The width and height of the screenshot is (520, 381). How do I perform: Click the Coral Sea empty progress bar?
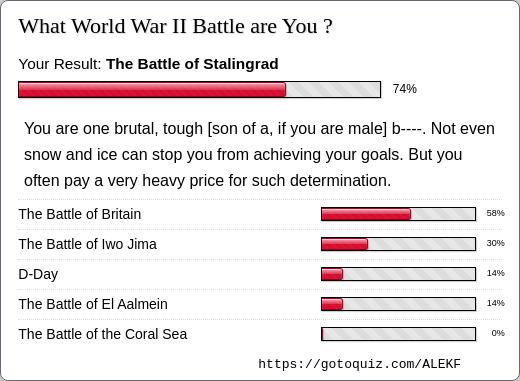point(398,334)
